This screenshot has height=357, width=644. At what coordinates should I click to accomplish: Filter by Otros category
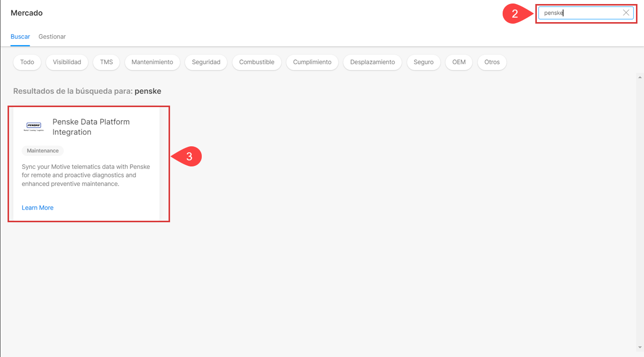[x=492, y=62]
